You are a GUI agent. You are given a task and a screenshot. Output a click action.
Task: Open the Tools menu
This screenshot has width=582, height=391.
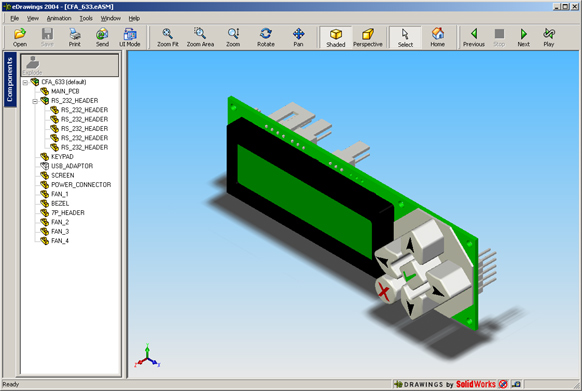(x=86, y=18)
